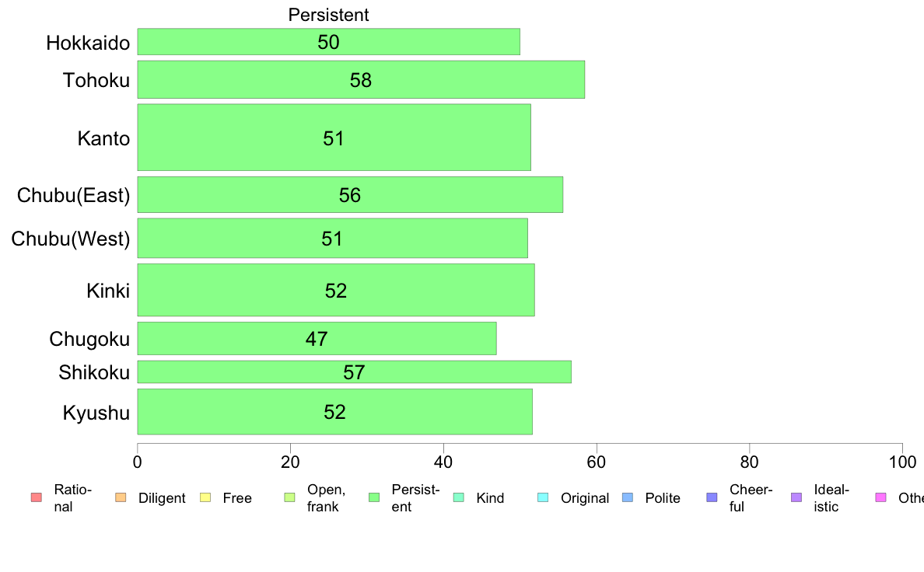Select the Original cyan legend swatch
Image resolution: width=924 pixels, height=572 pixels.
[543, 497]
